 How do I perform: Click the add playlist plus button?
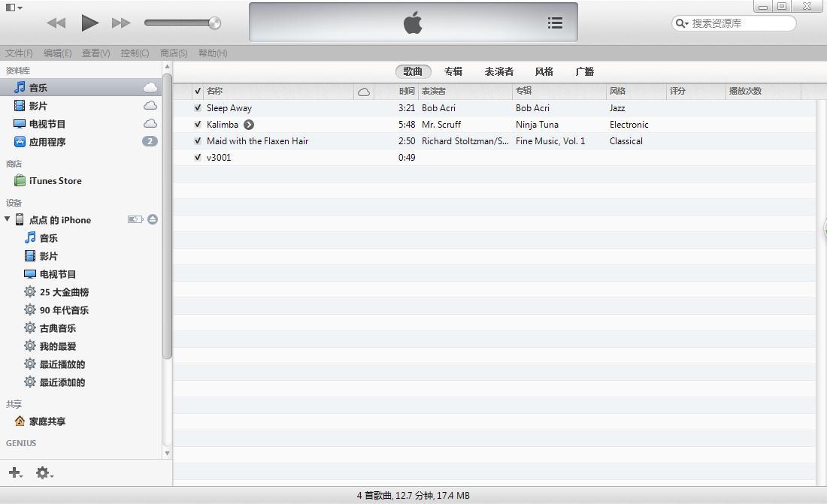pos(14,472)
